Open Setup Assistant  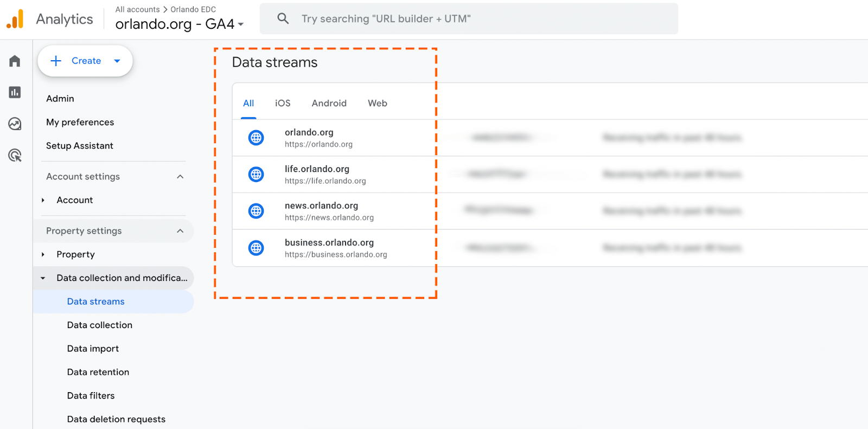pos(80,146)
